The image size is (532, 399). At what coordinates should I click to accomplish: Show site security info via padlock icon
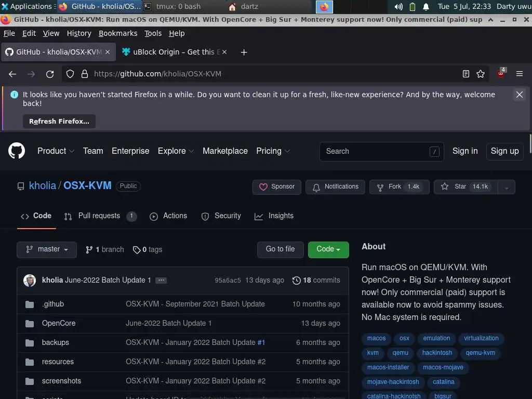point(85,74)
